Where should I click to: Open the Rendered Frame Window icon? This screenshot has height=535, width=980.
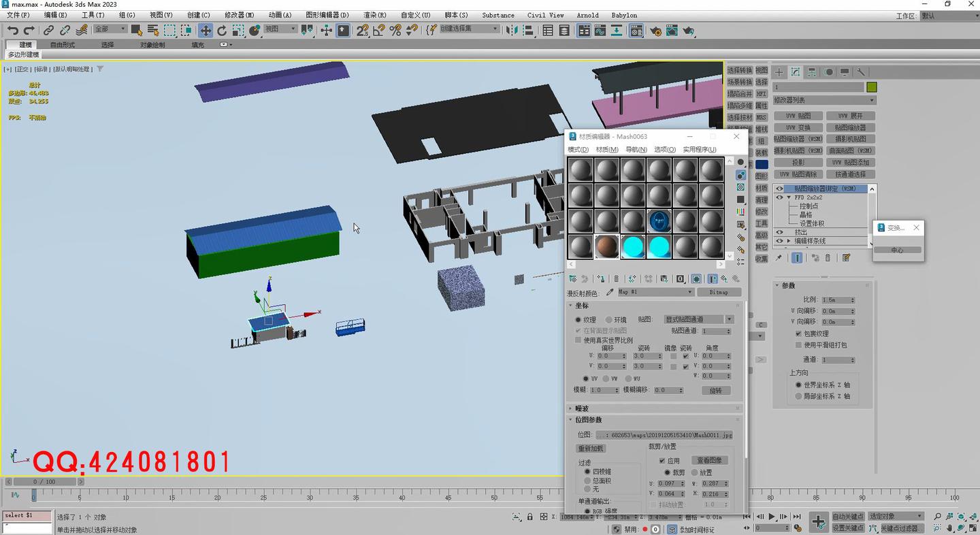[x=672, y=30]
